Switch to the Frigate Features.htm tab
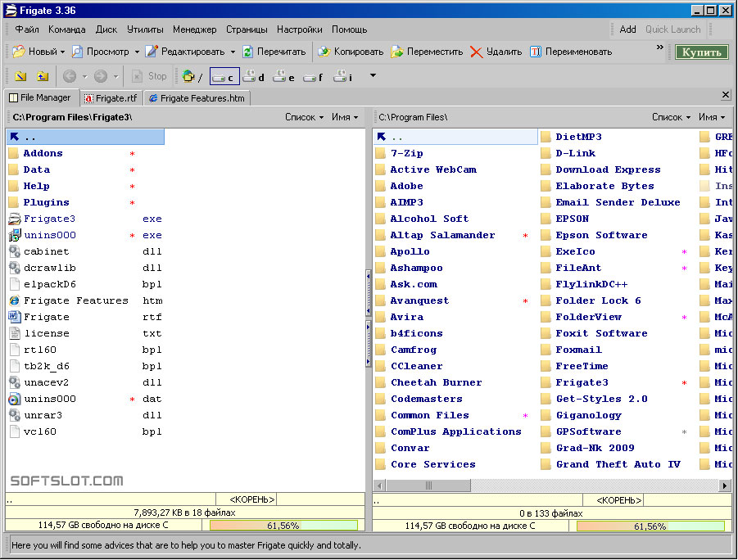The image size is (738, 560). tap(197, 98)
